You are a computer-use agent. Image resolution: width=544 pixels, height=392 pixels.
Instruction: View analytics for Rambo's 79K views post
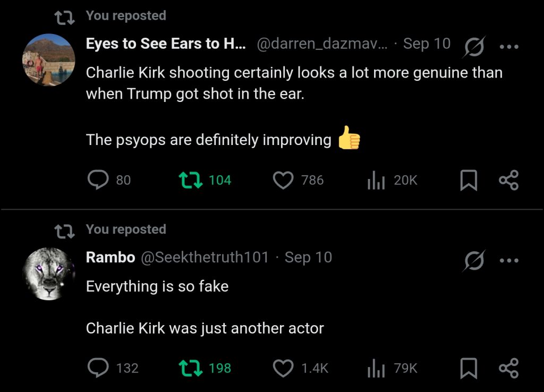[x=376, y=368]
